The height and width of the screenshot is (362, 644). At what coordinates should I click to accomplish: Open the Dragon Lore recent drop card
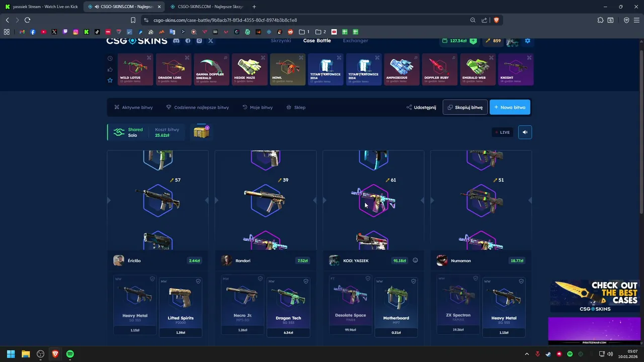(x=174, y=69)
